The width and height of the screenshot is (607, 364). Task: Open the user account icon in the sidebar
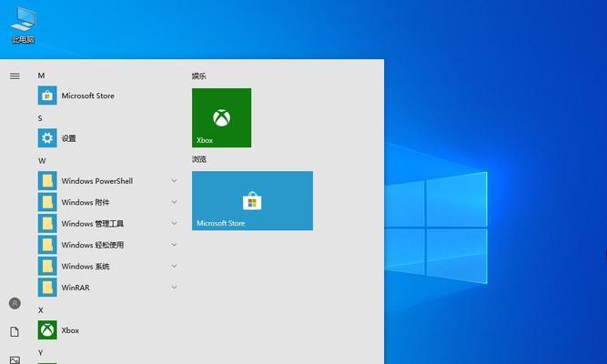coord(15,303)
